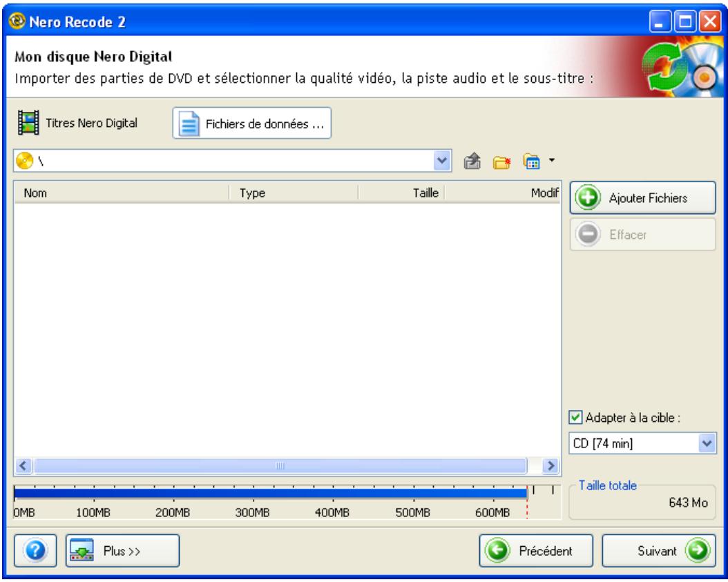Sort list by Nom column header
728x582 pixels.
[122, 193]
